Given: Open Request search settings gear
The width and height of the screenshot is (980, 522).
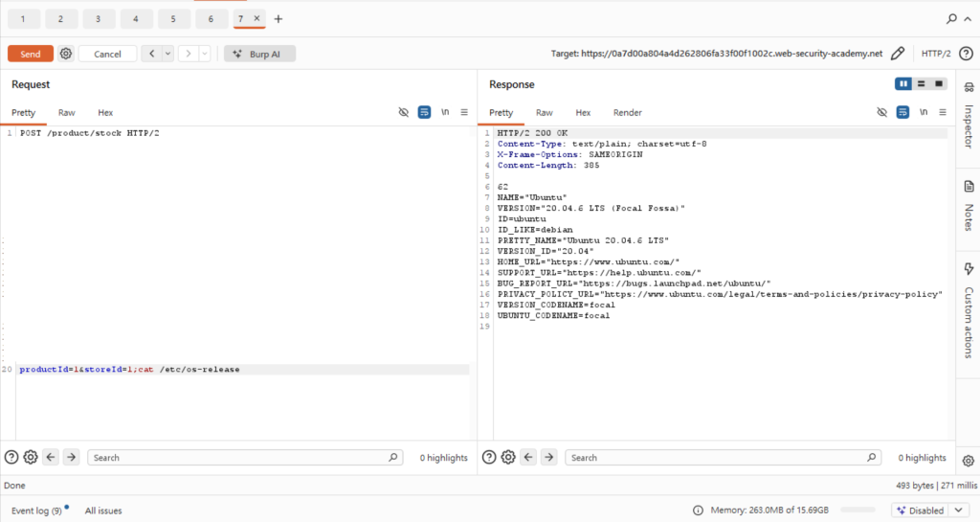Looking at the screenshot, I should click(x=30, y=458).
